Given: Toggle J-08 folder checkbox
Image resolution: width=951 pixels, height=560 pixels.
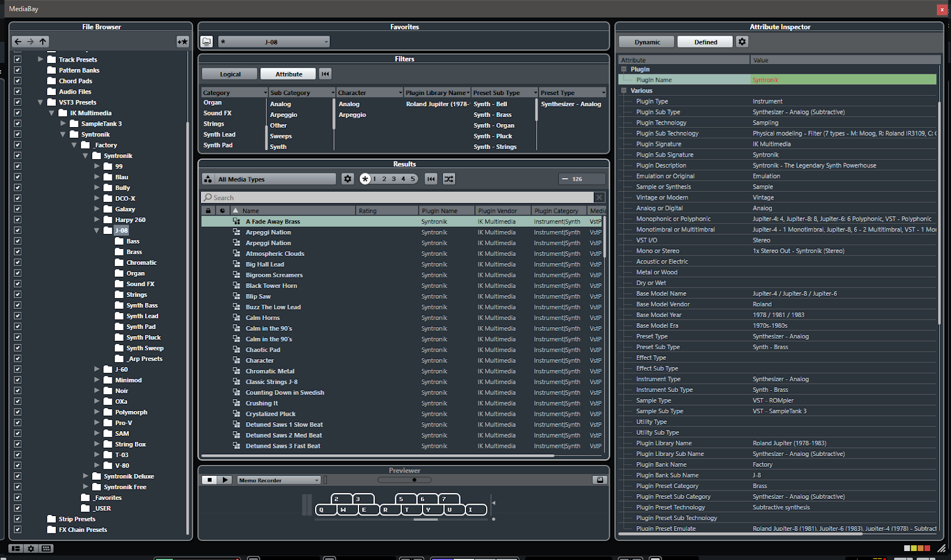Looking at the screenshot, I should [x=18, y=230].
